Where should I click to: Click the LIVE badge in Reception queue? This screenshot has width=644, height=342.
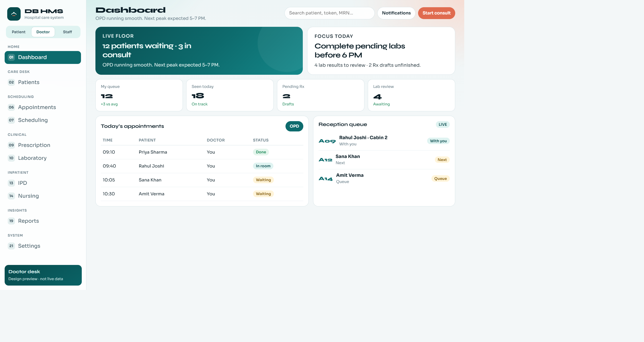443,124
